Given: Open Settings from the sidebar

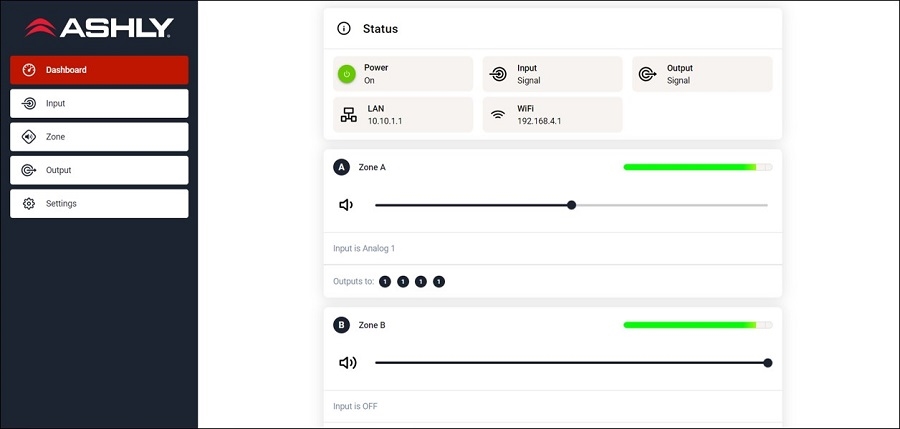Looking at the screenshot, I should coord(99,204).
